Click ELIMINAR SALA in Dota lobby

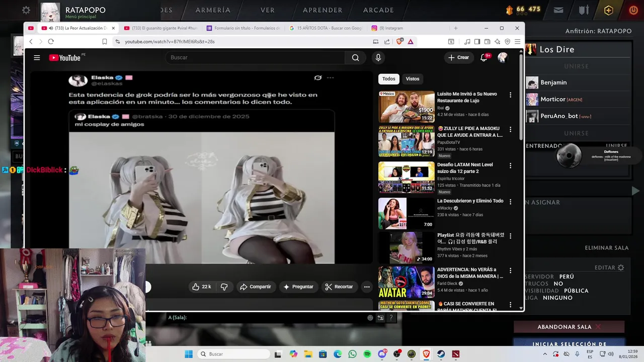[607, 248]
